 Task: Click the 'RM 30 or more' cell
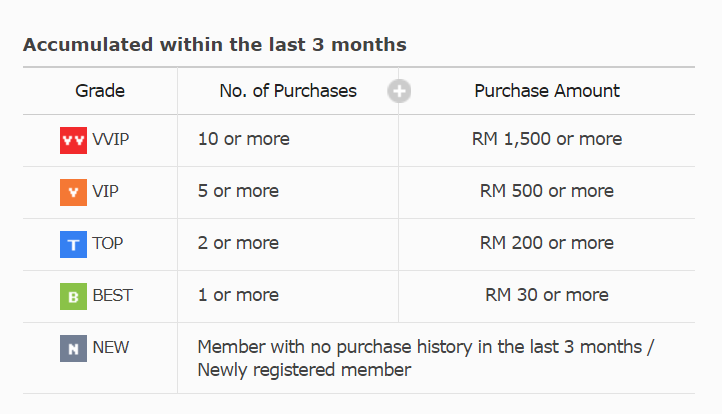point(547,295)
